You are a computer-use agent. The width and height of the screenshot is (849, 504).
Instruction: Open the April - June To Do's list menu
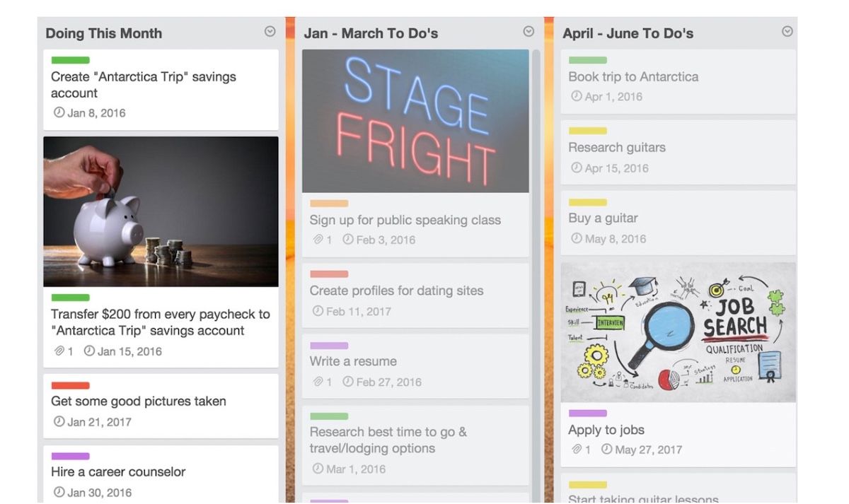pyautogui.click(x=787, y=32)
